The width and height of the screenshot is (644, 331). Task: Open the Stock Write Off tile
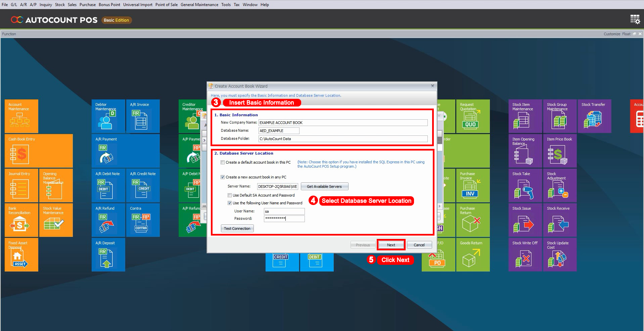tap(525, 255)
